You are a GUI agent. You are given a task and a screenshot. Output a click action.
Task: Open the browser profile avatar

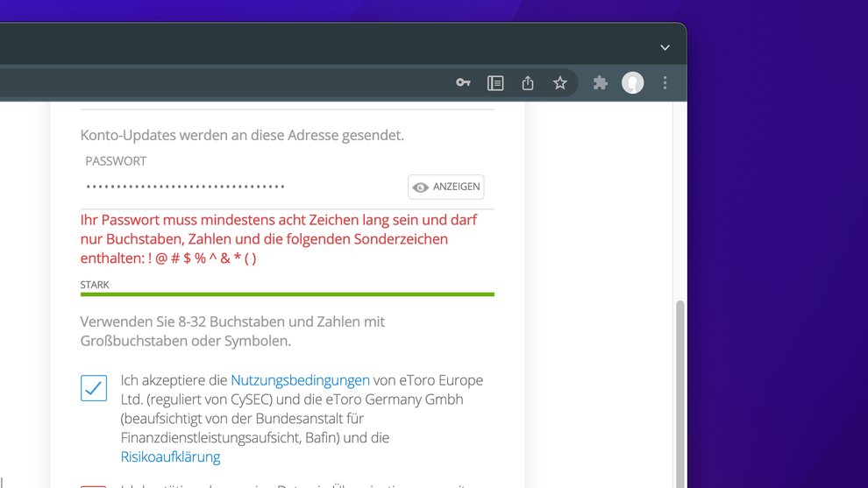[x=632, y=83]
